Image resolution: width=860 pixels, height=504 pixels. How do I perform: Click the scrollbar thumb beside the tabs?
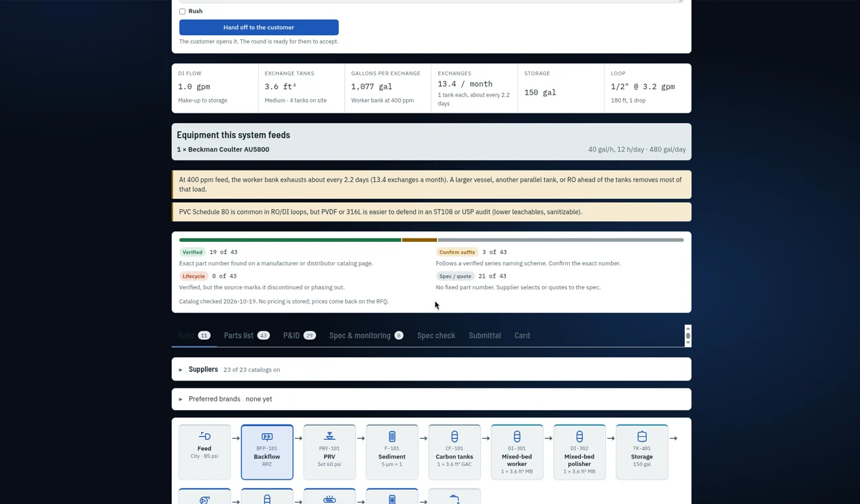click(688, 336)
